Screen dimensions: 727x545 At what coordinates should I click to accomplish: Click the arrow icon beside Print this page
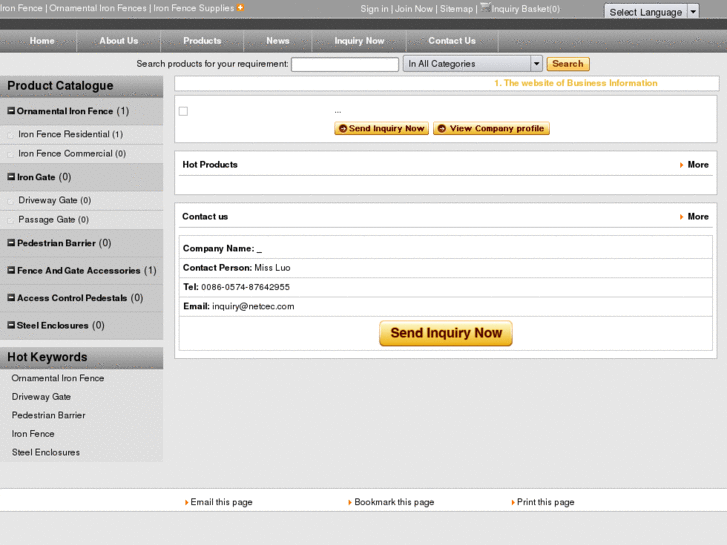click(513, 503)
